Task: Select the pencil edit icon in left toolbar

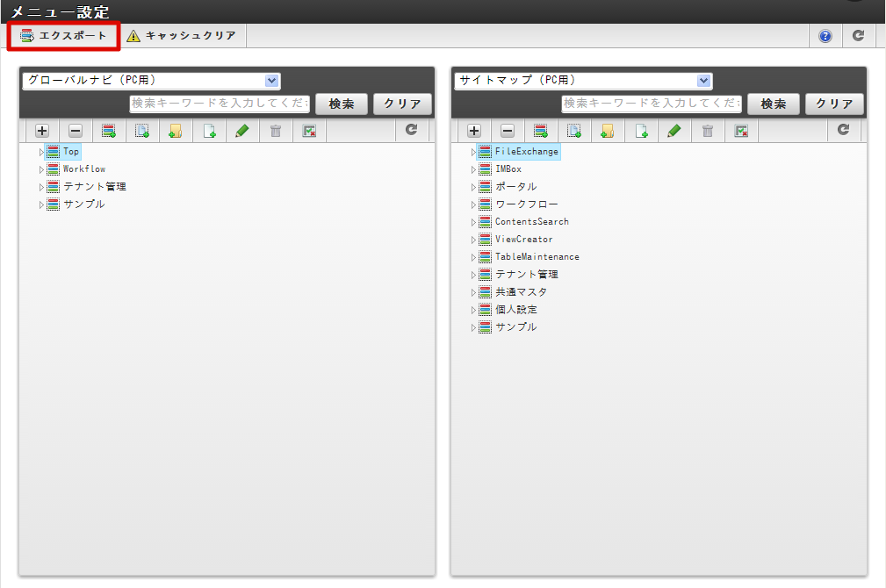Action: [x=243, y=130]
